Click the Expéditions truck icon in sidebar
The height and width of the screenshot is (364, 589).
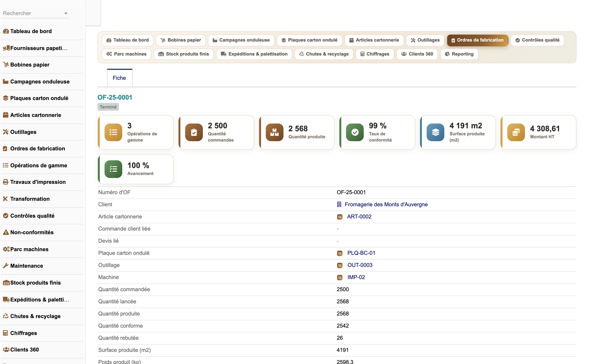click(6, 299)
